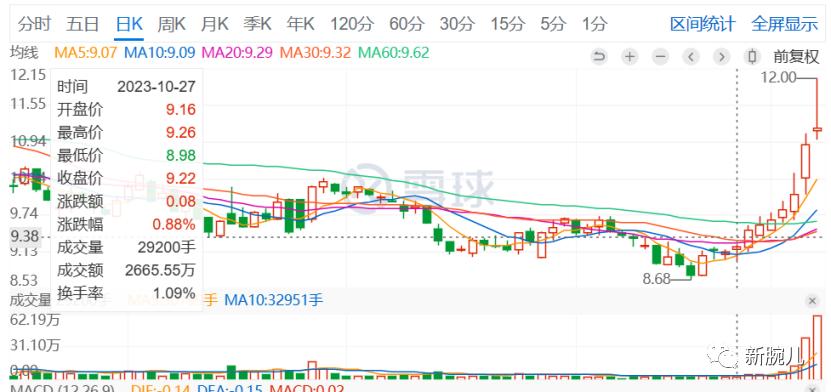Click the 12.00 high candlestick
This screenshot has height=392, width=831.
pos(817,109)
